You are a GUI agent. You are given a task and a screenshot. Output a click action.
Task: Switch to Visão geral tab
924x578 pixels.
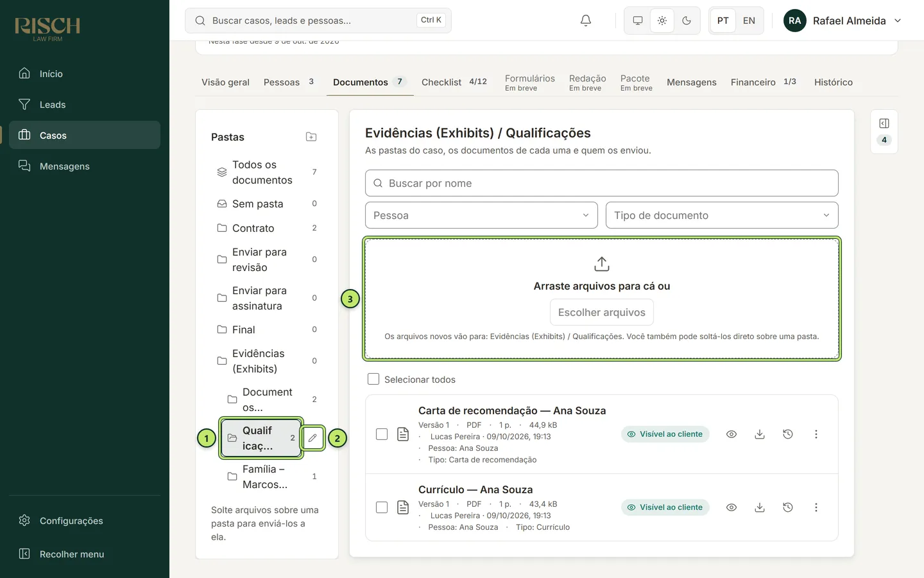click(x=225, y=82)
